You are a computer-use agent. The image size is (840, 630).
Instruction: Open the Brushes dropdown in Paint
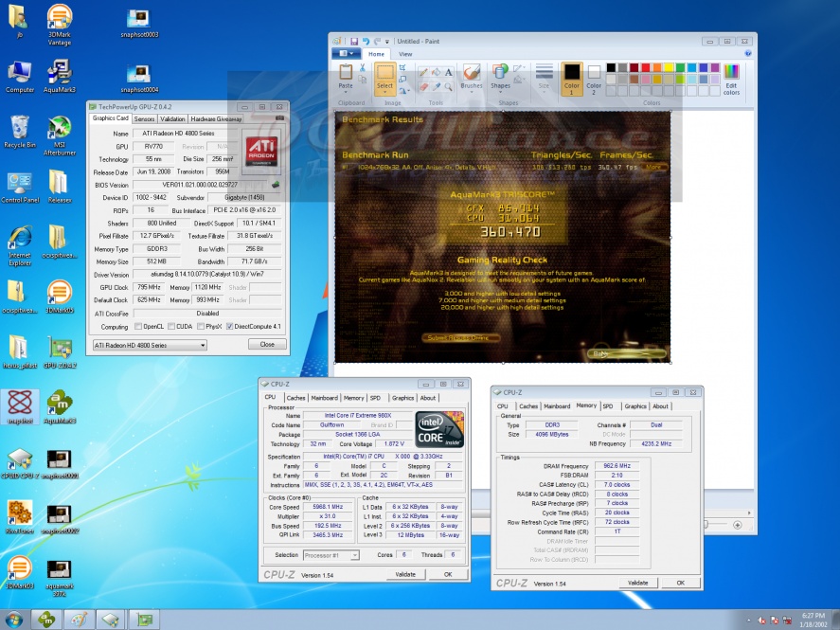[471, 85]
